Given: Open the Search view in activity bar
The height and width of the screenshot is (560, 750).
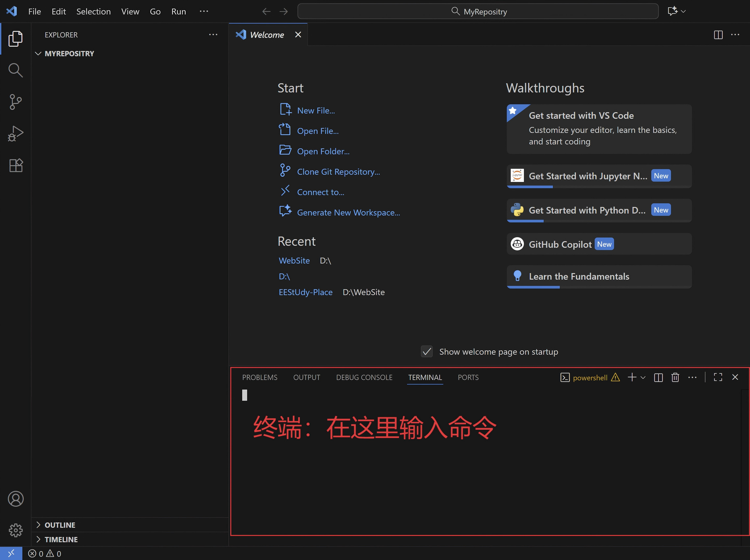Looking at the screenshot, I should pyautogui.click(x=15, y=70).
